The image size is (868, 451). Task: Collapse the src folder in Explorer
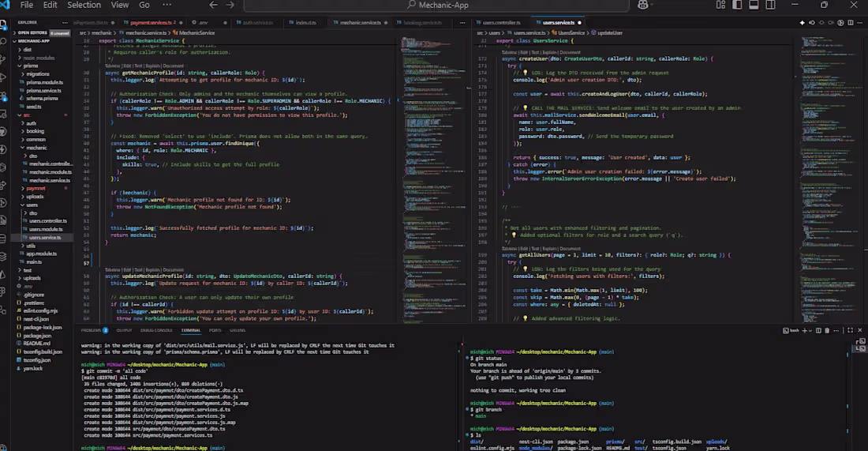[x=27, y=115]
